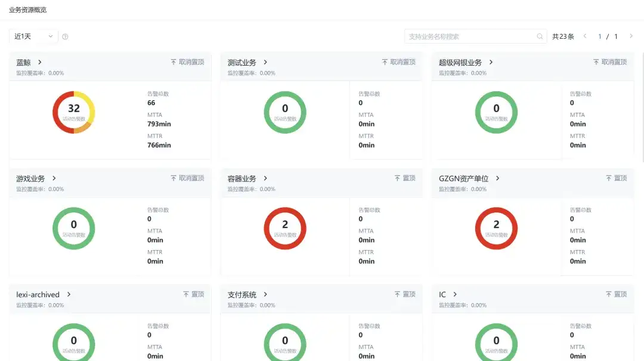The height and width of the screenshot is (361, 644).
Task: Pin lexi-archived card with 置顶
Action: click(x=193, y=294)
